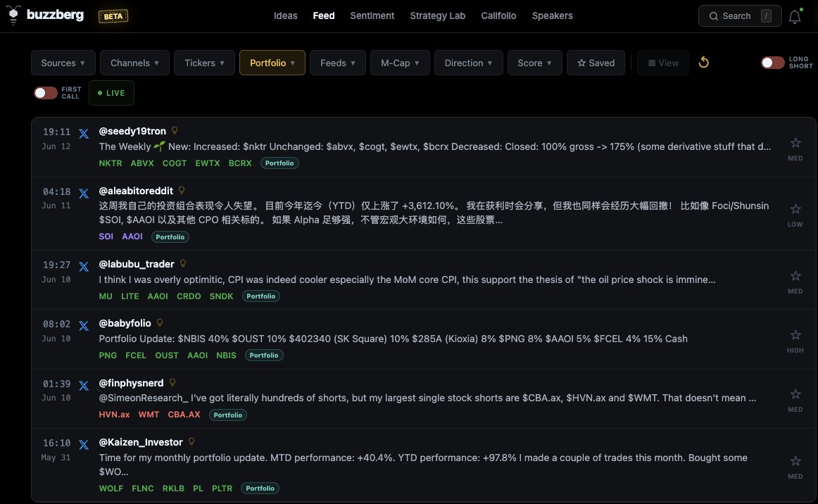Viewport: 818px width, 504px height.
Task: Click Portfolio tag on @finphysnerd post
Action: point(228,415)
